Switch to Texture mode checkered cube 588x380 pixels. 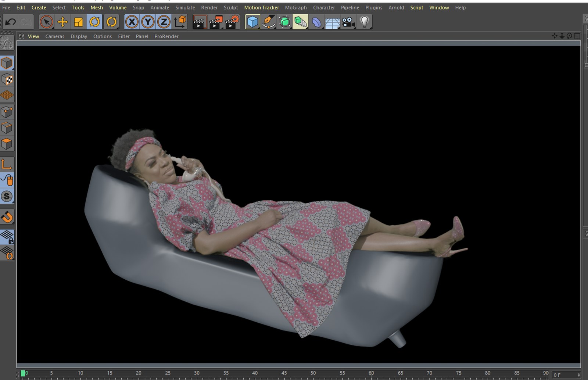point(7,79)
